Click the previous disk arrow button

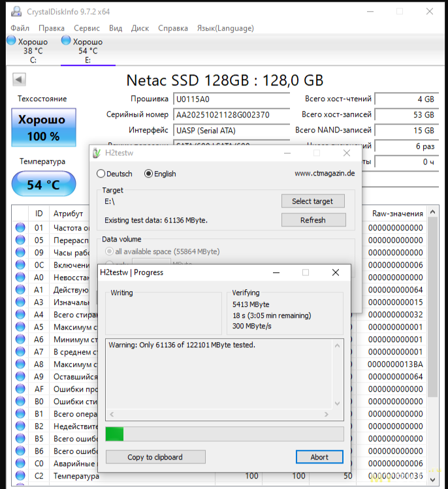tap(19, 80)
